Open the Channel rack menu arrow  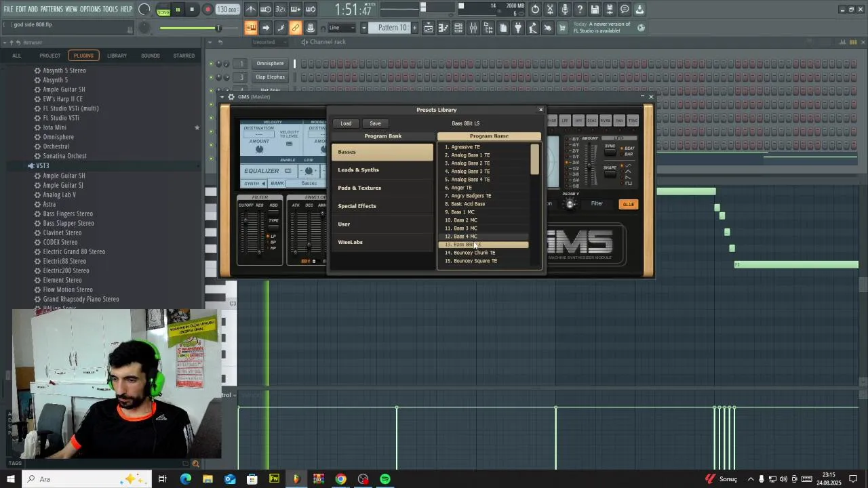click(210, 42)
